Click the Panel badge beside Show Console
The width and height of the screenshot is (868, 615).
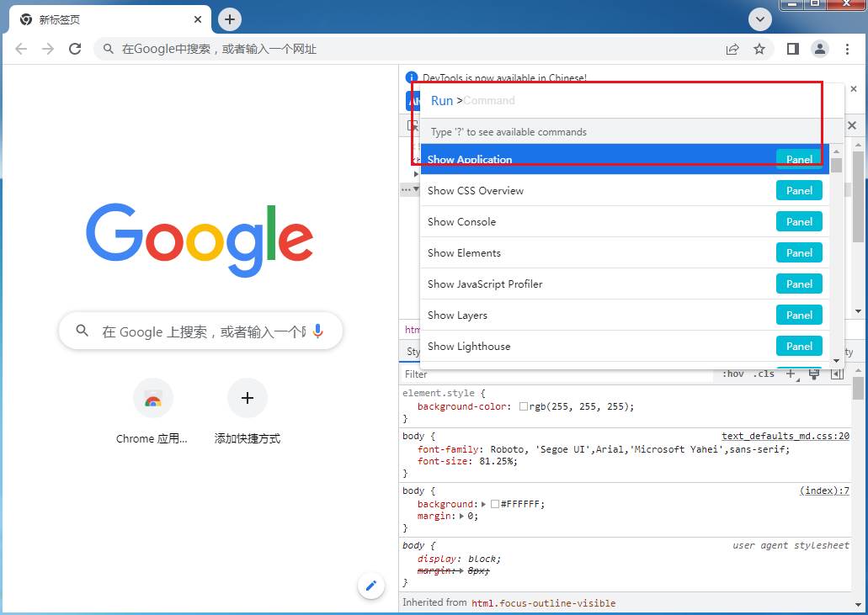click(x=799, y=222)
